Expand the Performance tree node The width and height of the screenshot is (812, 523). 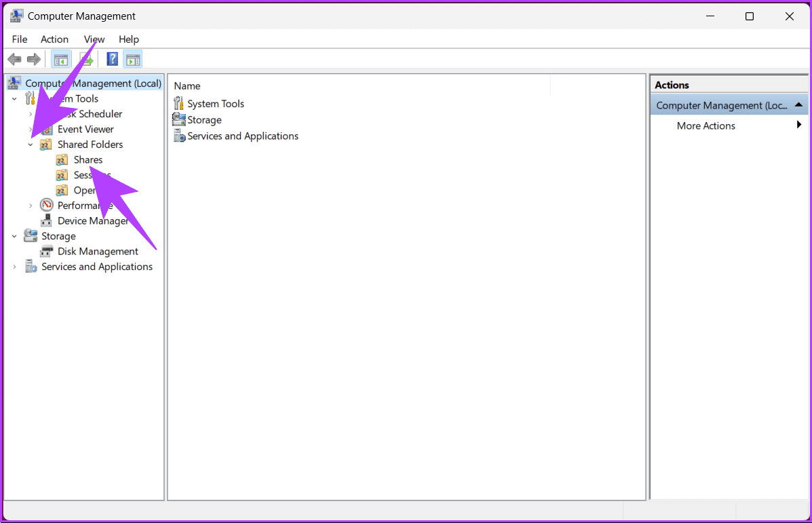(x=31, y=206)
